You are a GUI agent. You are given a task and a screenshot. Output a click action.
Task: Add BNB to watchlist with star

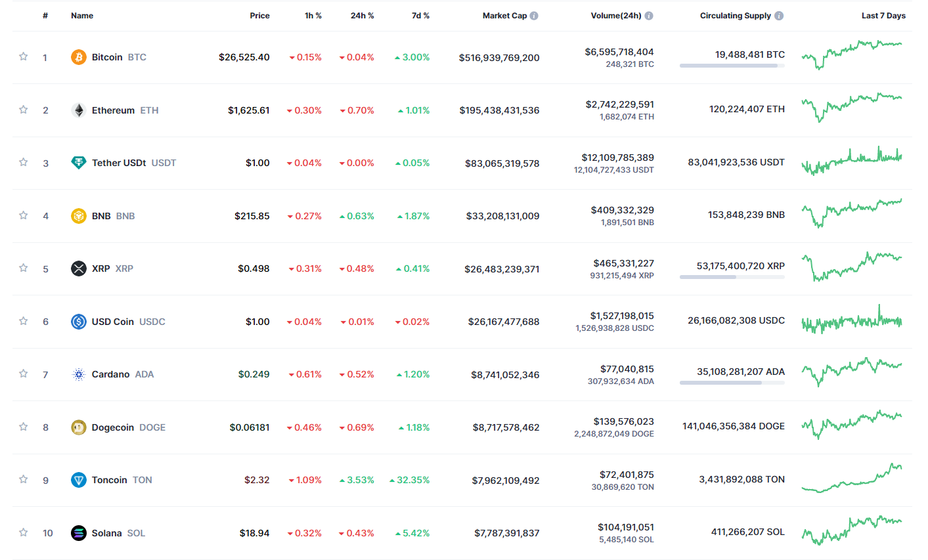point(24,215)
